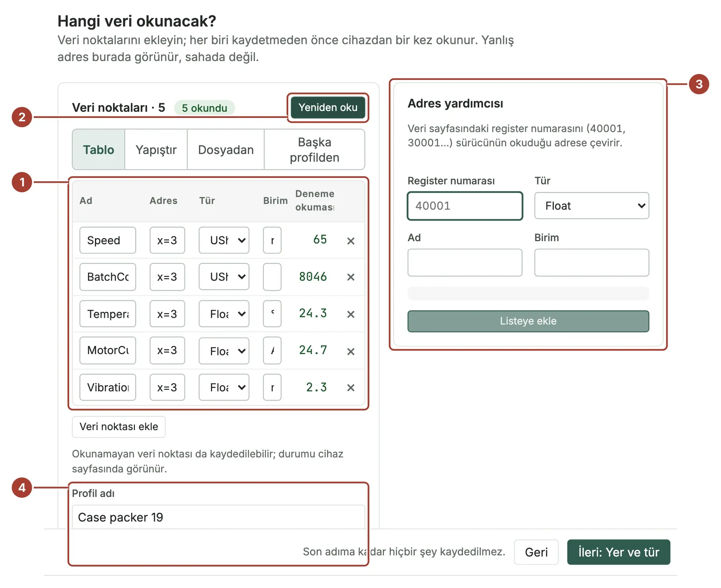Edit the MotorCu name field

(x=108, y=350)
